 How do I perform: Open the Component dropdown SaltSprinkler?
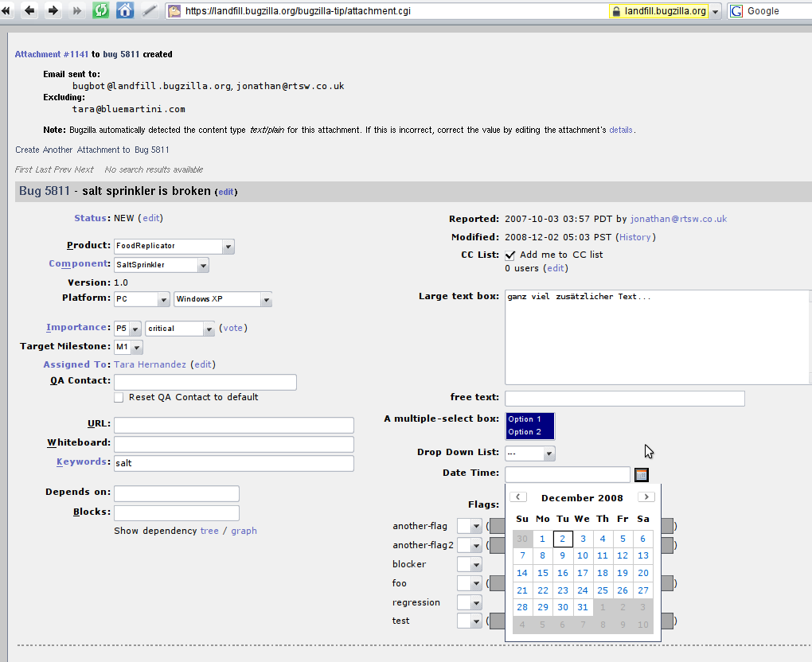click(x=162, y=265)
